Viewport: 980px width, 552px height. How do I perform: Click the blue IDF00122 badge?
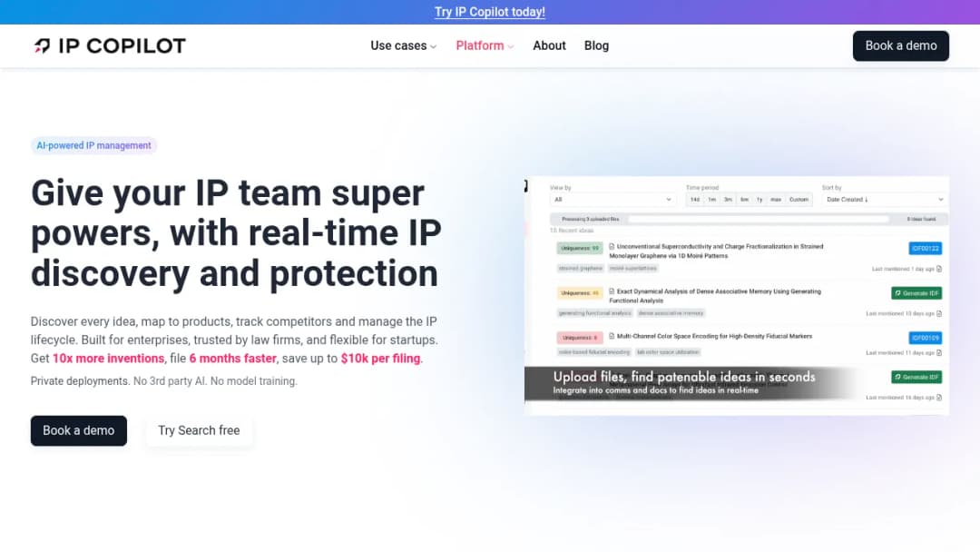click(925, 248)
